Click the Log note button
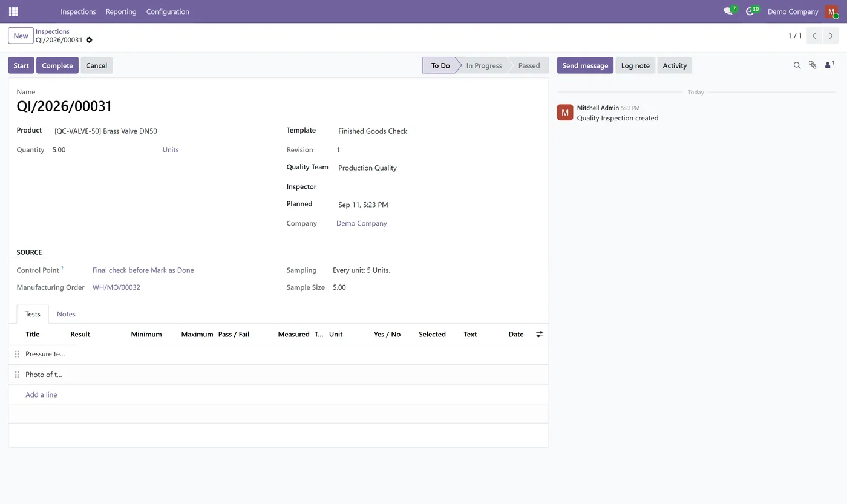This screenshot has width=847, height=504. click(x=635, y=65)
